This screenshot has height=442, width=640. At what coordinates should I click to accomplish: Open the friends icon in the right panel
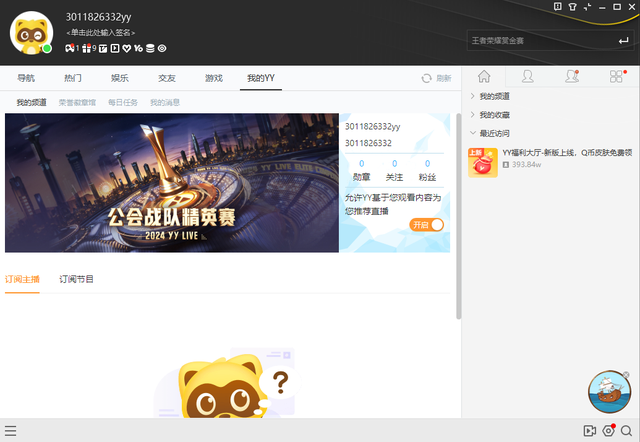[x=528, y=76]
